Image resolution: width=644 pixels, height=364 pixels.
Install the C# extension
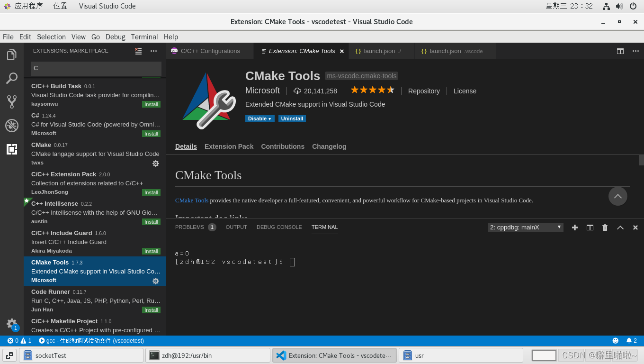click(152, 134)
